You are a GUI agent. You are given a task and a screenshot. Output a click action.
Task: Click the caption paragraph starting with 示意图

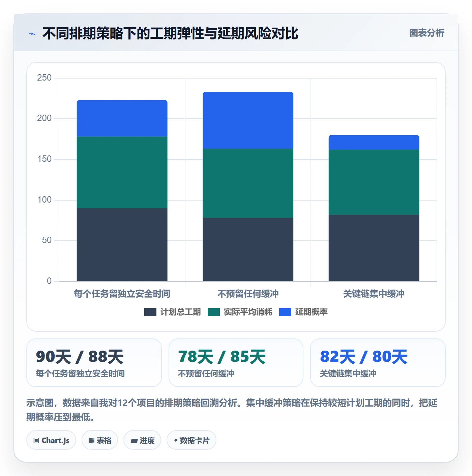(232, 410)
